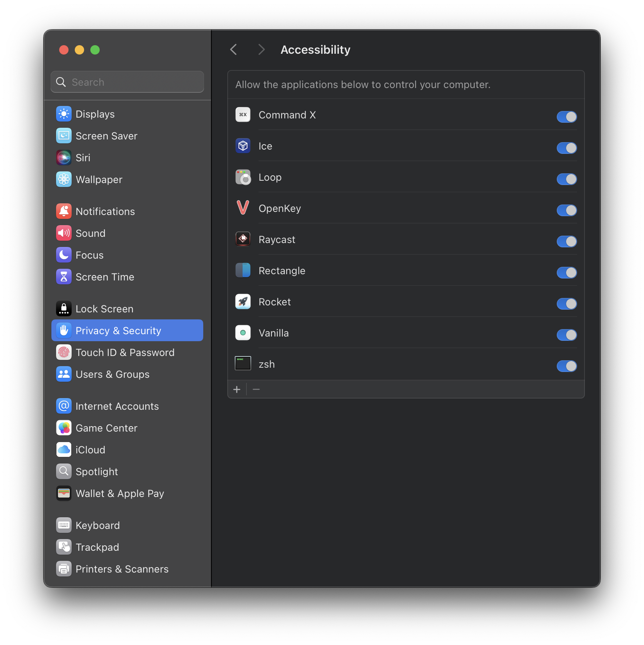This screenshot has width=644, height=645.
Task: Open Game Center settings label
Action: 106,428
